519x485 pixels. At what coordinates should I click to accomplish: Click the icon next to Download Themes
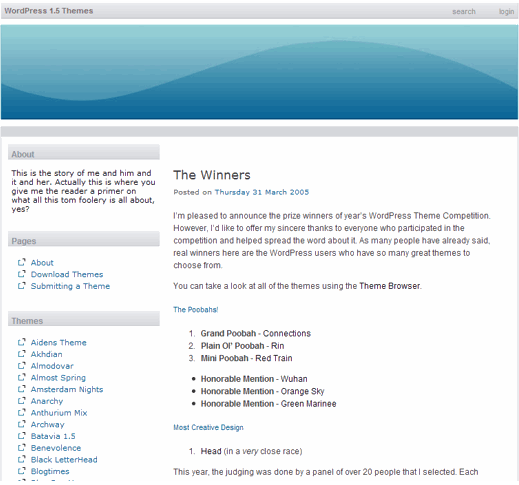pos(22,274)
